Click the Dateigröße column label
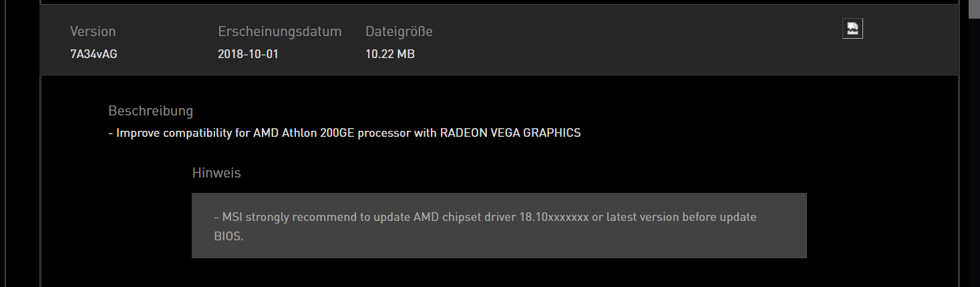This screenshot has width=980, height=287. click(x=399, y=31)
